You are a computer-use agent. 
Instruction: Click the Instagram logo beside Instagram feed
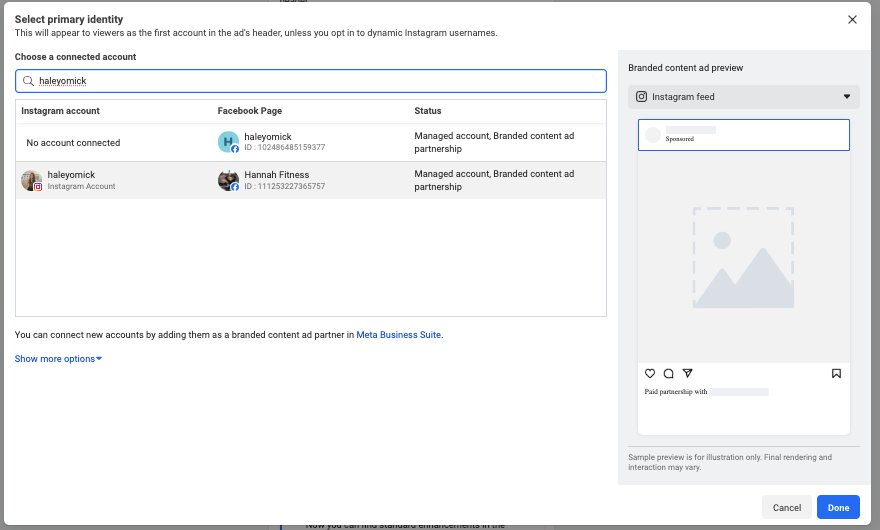(x=642, y=97)
